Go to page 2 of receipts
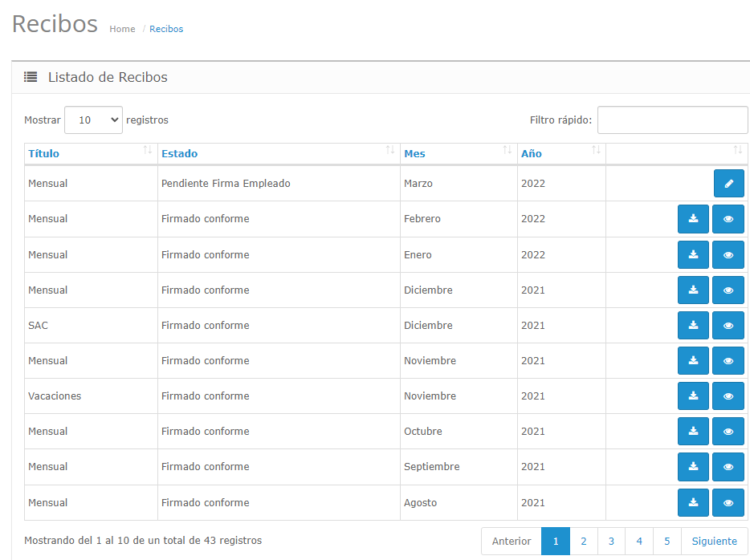The height and width of the screenshot is (560, 750). tap(584, 542)
